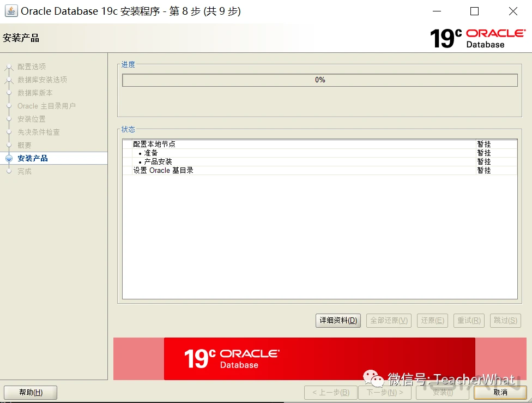Click the 安装(I) install button
Viewport: 532px width, 403px height.
click(x=443, y=393)
